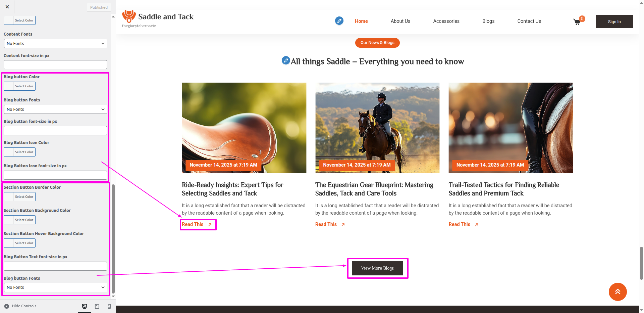Toggle Hide Controls in the Customizer footer
This screenshot has height=313, width=644.
[x=20, y=306]
